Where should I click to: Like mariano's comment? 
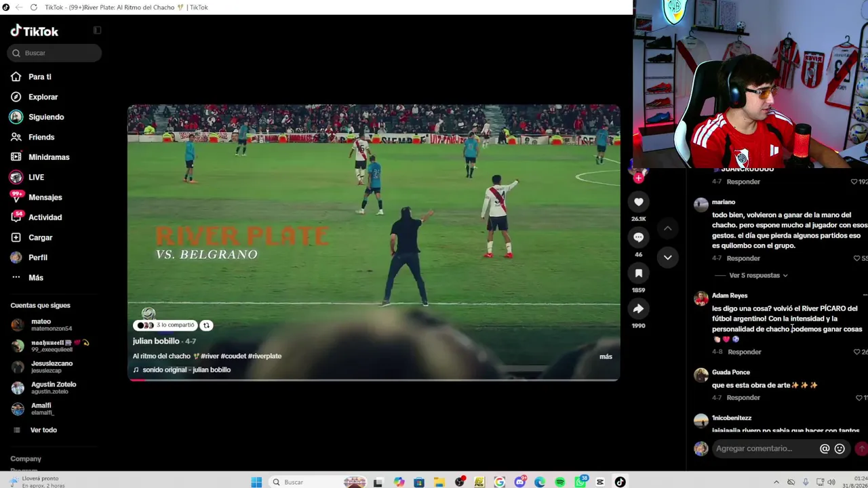856,258
